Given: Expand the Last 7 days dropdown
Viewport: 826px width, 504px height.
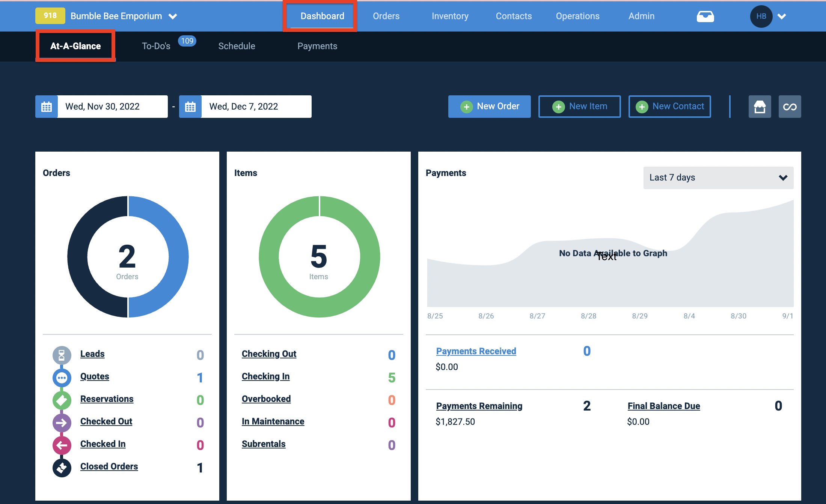Looking at the screenshot, I should point(718,178).
